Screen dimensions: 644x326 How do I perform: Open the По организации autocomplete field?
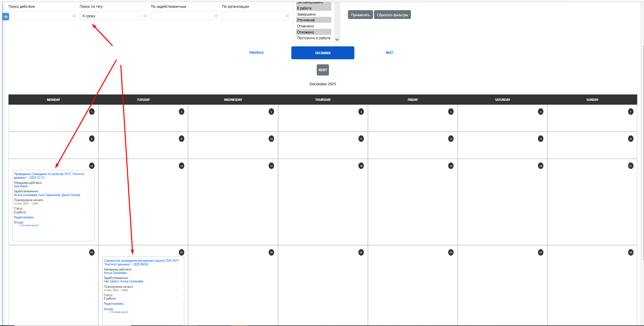click(x=253, y=16)
